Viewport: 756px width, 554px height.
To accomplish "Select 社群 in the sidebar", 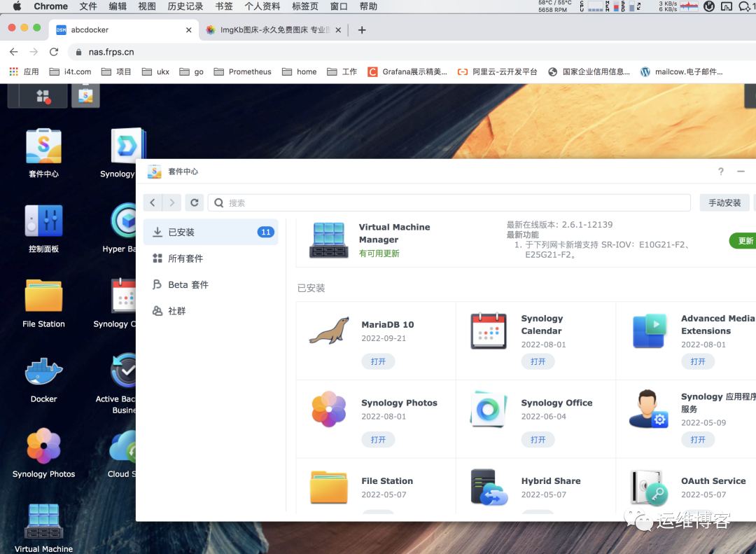I will (x=211, y=311).
